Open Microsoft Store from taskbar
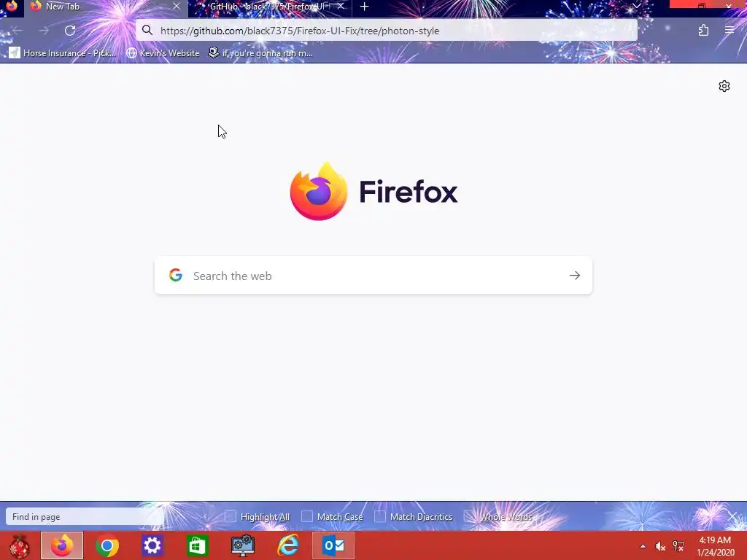This screenshot has height=560, width=747. tap(198, 545)
